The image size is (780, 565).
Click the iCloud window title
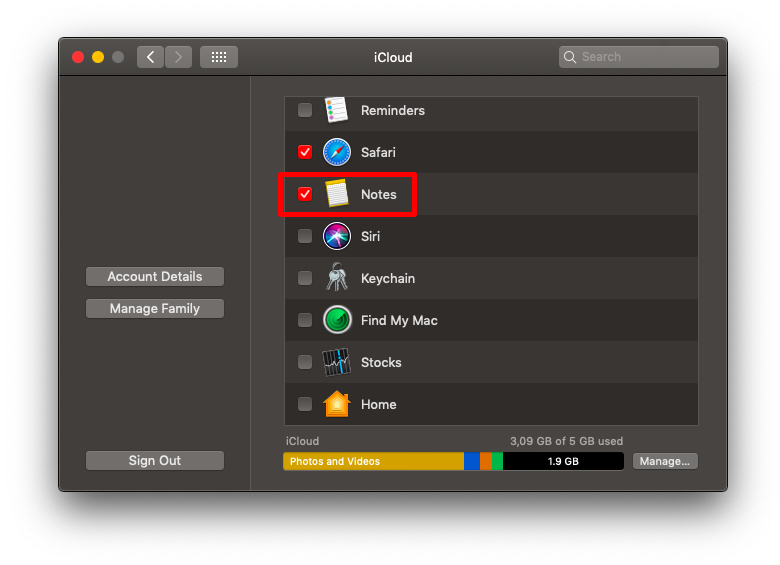point(393,57)
